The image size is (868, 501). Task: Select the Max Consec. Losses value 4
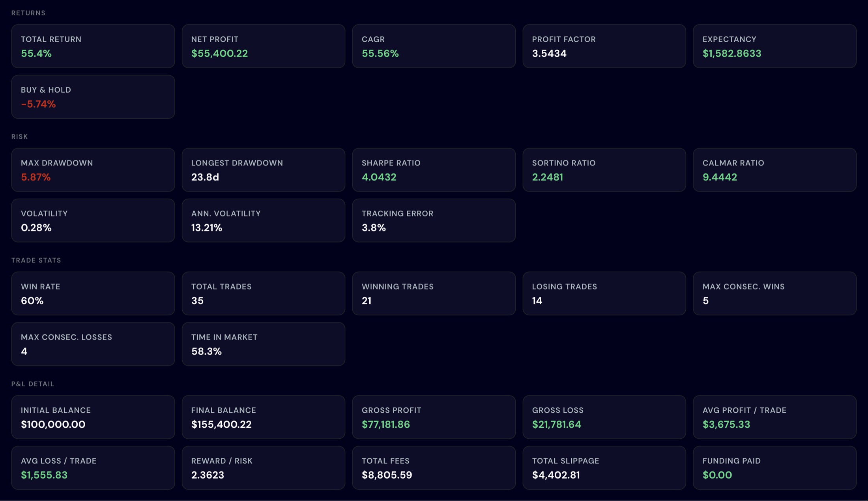24,351
